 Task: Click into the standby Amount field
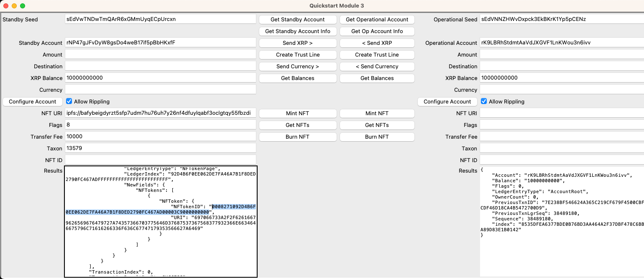pos(160,54)
